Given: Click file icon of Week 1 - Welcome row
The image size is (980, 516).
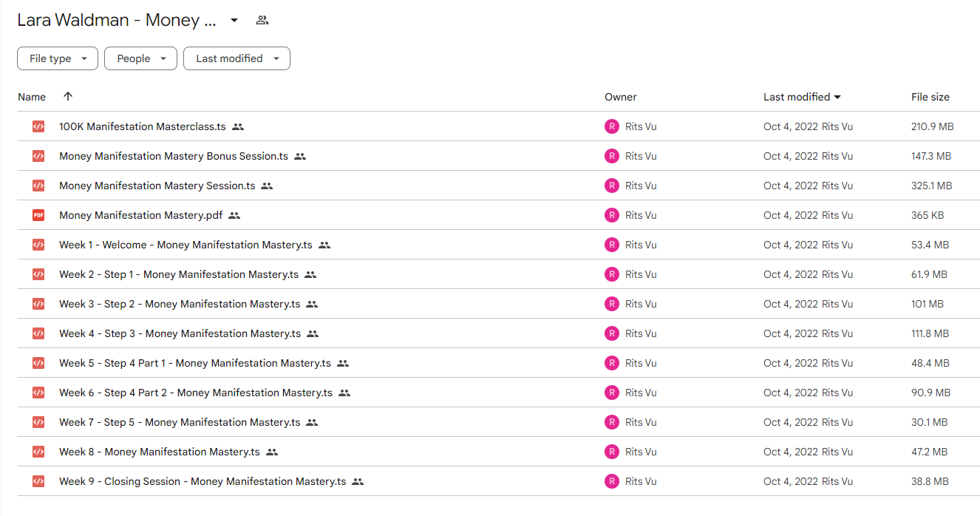Looking at the screenshot, I should 38,245.
